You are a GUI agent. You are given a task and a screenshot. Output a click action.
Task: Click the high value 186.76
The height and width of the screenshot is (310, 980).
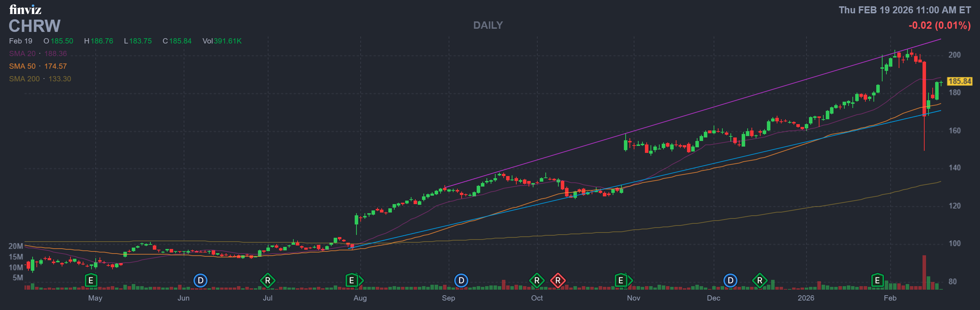point(102,41)
